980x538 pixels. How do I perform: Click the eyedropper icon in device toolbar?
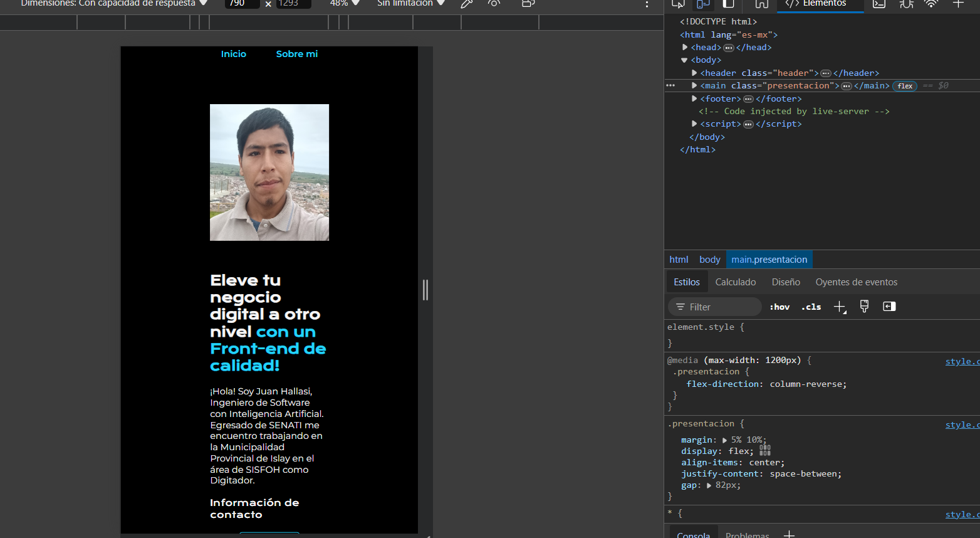point(466,3)
